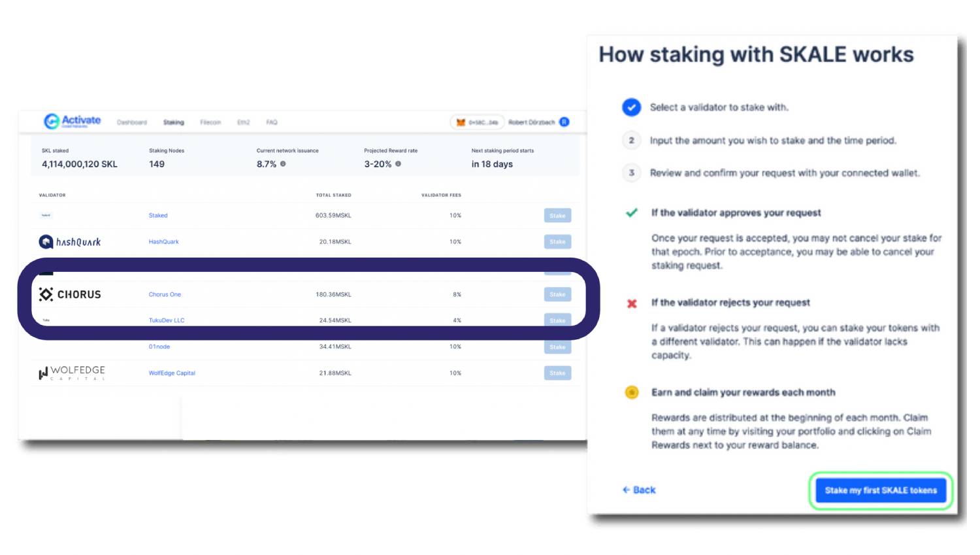
Task: Click the info icon beside projected reward rate
Action: 399,164
